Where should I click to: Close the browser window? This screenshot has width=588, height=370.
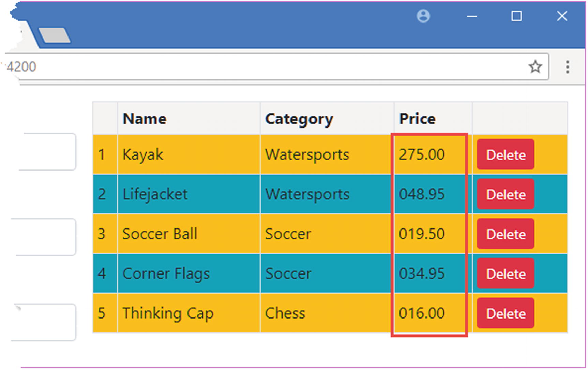click(562, 16)
